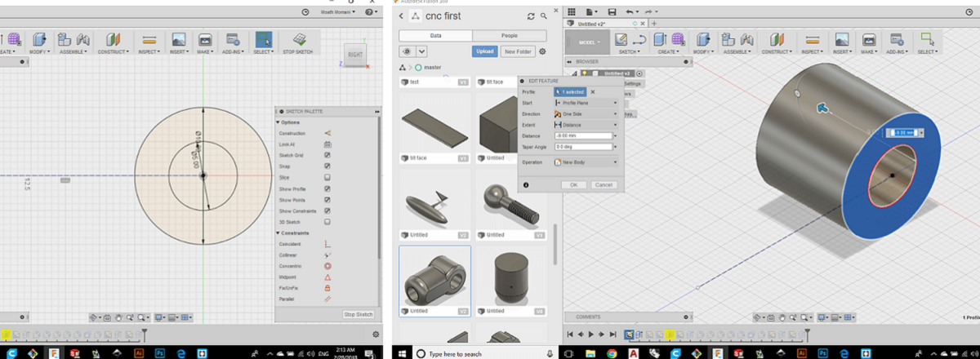Click Construction icon in Sketch Palette

(x=327, y=132)
